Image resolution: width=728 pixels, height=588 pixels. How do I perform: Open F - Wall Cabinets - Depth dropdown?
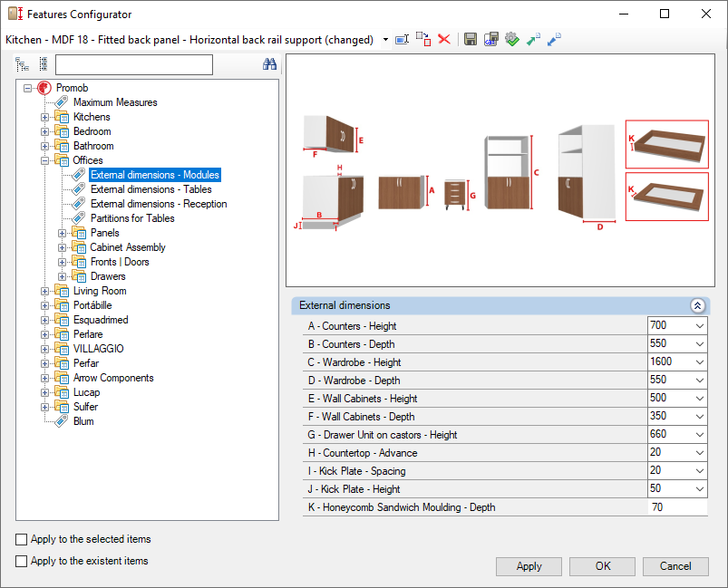[x=700, y=416]
